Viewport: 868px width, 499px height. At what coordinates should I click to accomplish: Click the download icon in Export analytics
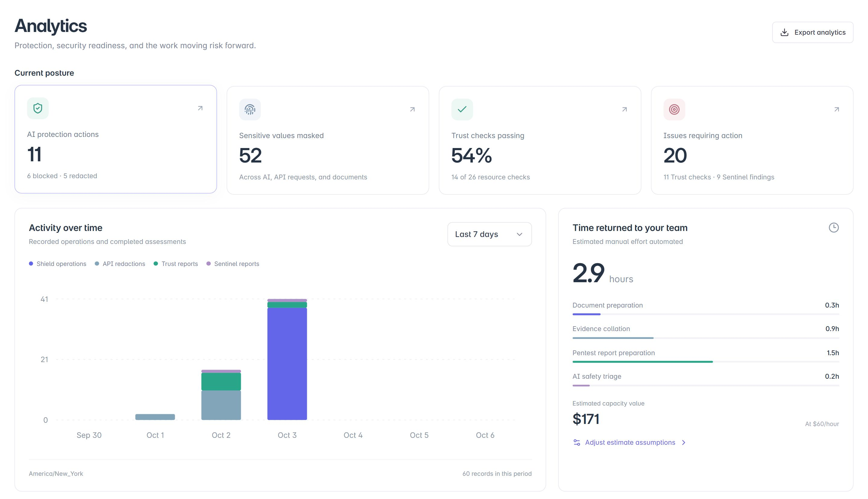784,33
